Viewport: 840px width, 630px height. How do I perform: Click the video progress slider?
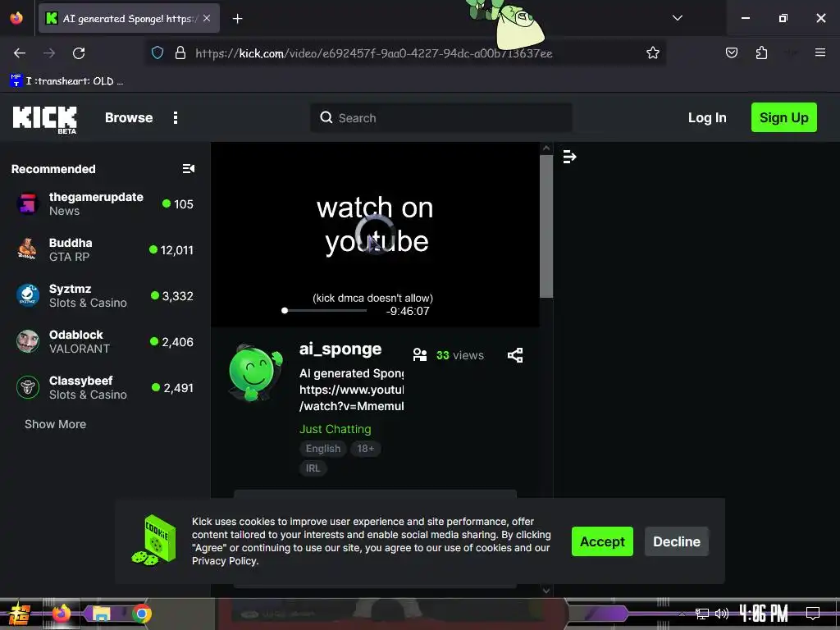coord(325,311)
